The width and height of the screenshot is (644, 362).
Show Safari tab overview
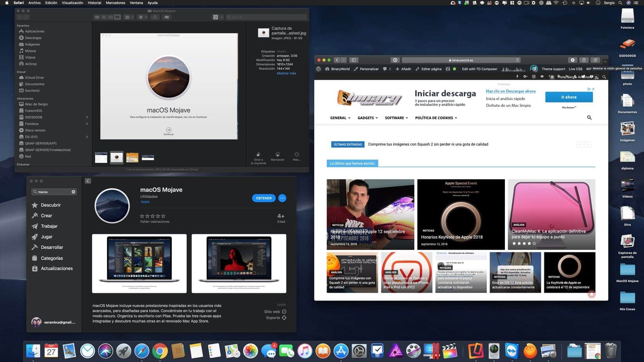click(595, 60)
